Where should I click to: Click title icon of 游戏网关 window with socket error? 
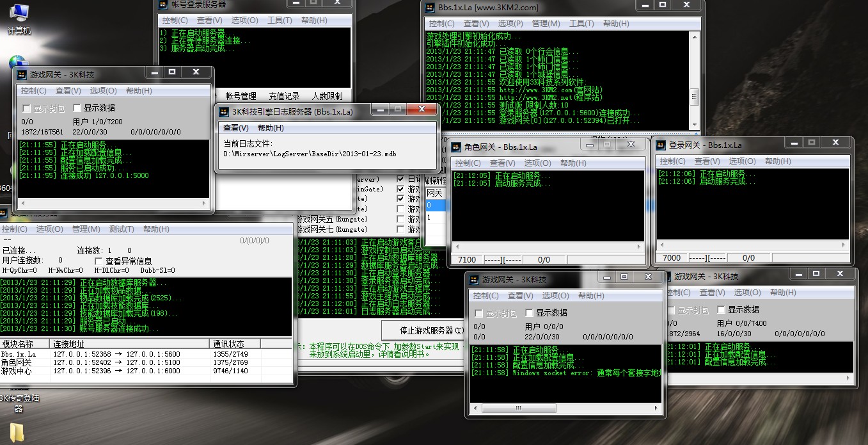point(474,280)
